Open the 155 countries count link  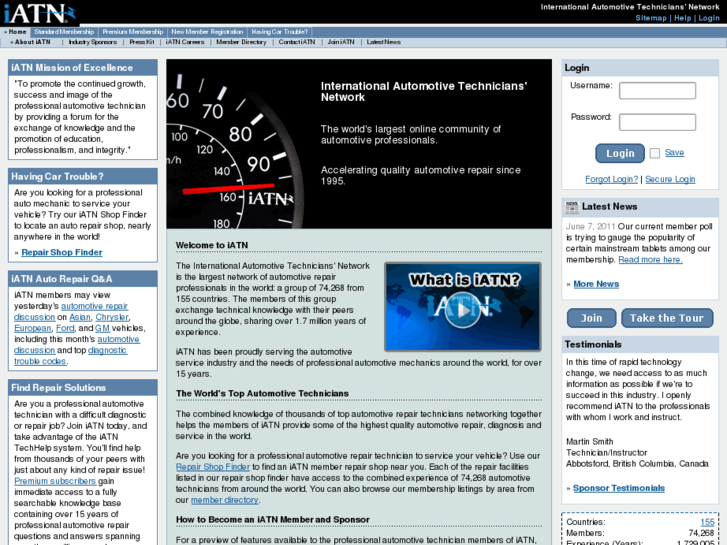tap(707, 522)
